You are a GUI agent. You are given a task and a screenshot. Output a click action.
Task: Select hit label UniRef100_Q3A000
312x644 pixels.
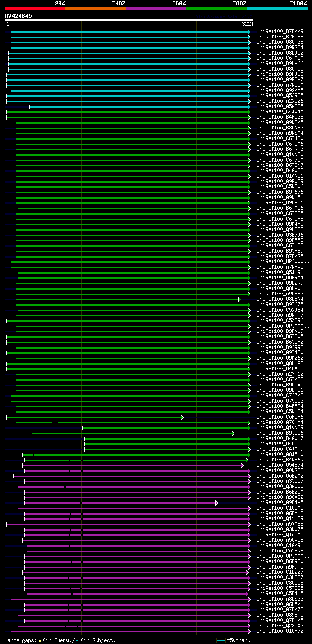pyautogui.click(x=280, y=487)
